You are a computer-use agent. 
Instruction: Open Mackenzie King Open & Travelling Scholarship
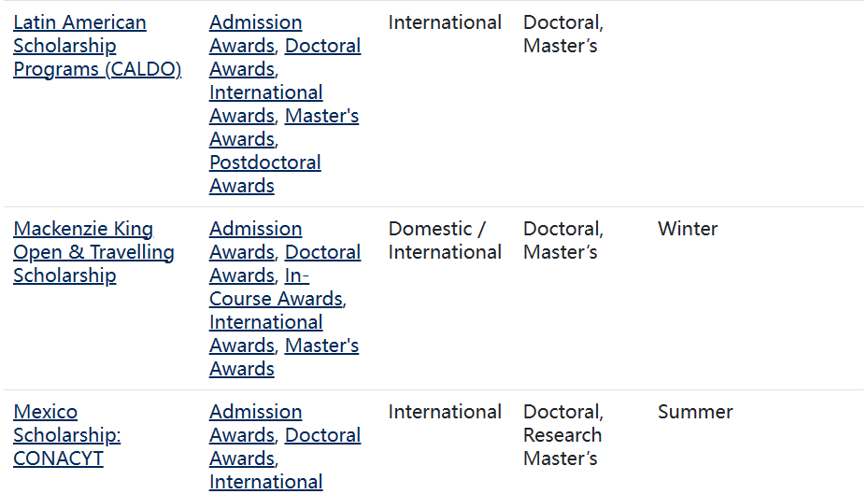pyautogui.click(x=83, y=229)
